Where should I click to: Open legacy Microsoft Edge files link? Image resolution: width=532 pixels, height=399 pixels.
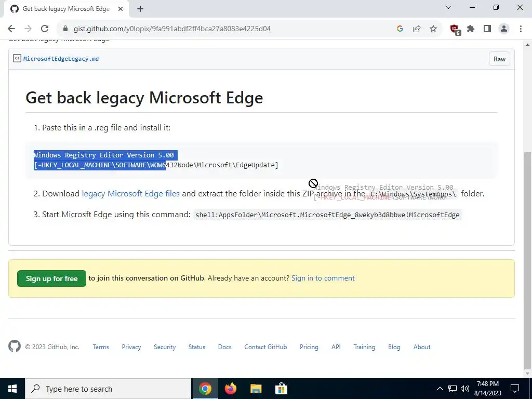tap(130, 194)
